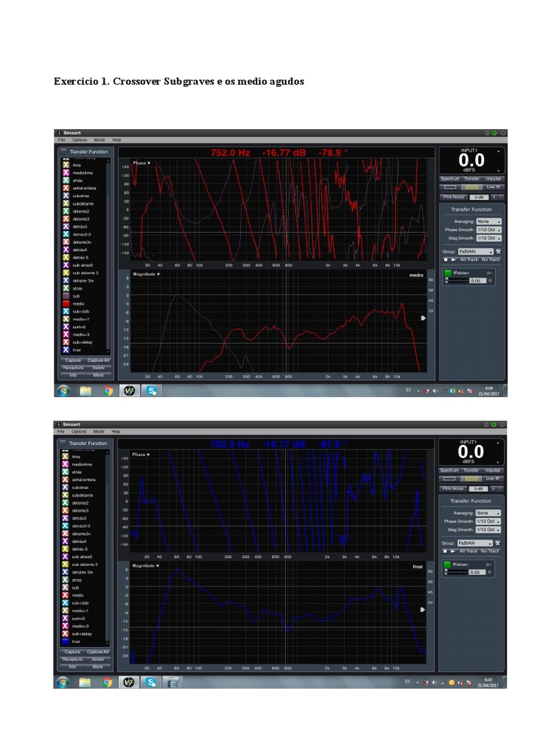Open Chrome from the taskbar below the blue graph
The width and height of the screenshot is (560, 747).
108,683
